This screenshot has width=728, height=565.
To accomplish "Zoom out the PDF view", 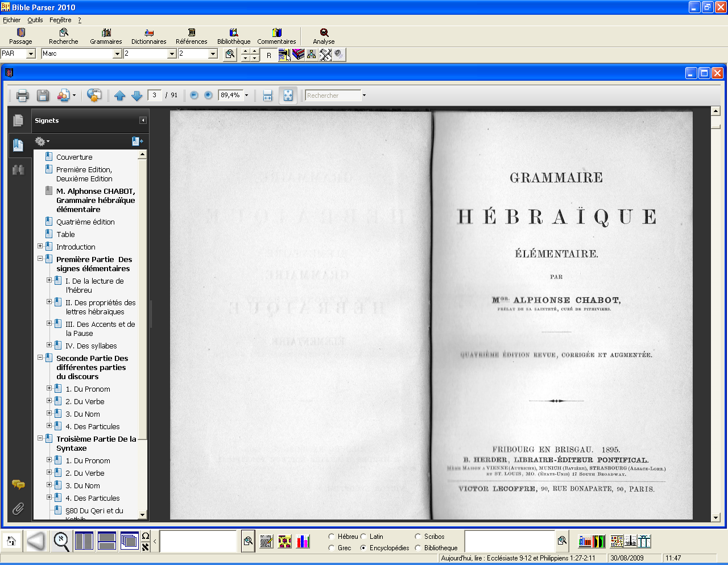I will click(x=194, y=95).
